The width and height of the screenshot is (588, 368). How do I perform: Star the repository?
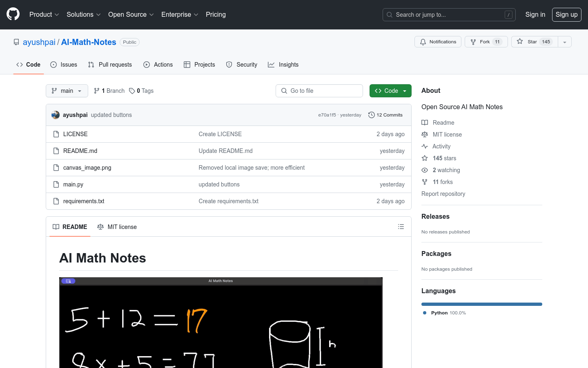pyautogui.click(x=535, y=42)
